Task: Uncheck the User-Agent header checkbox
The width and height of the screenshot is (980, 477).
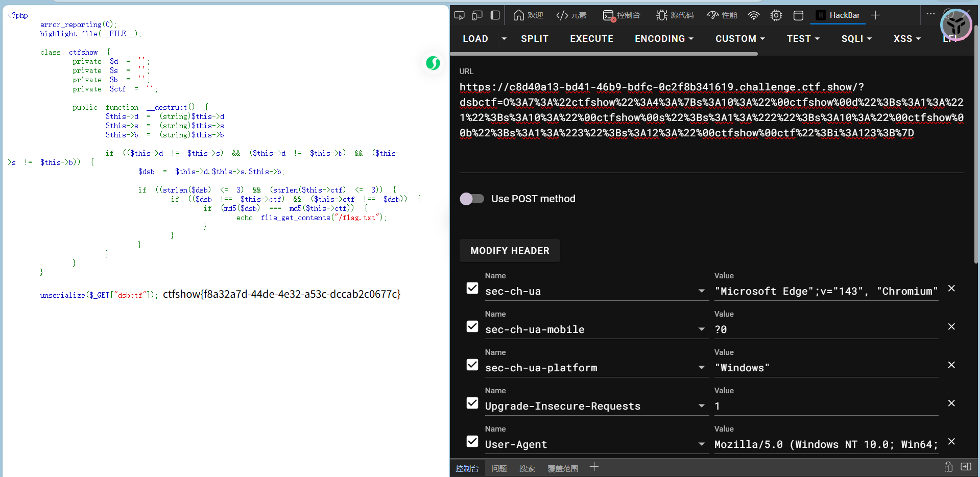Action: tap(472, 442)
